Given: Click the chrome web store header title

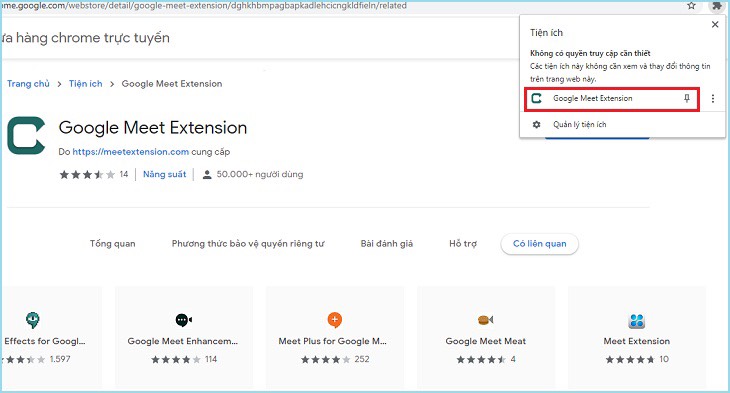Looking at the screenshot, I should click(x=86, y=38).
